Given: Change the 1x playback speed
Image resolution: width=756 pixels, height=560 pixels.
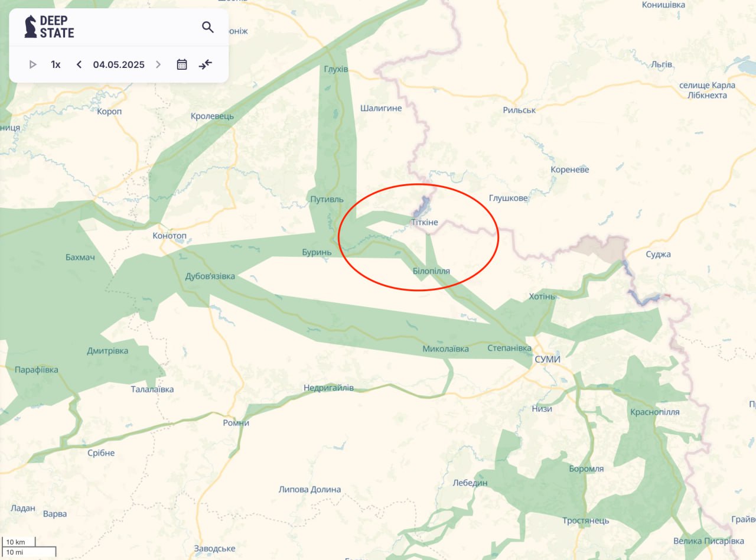Looking at the screenshot, I should [56, 64].
